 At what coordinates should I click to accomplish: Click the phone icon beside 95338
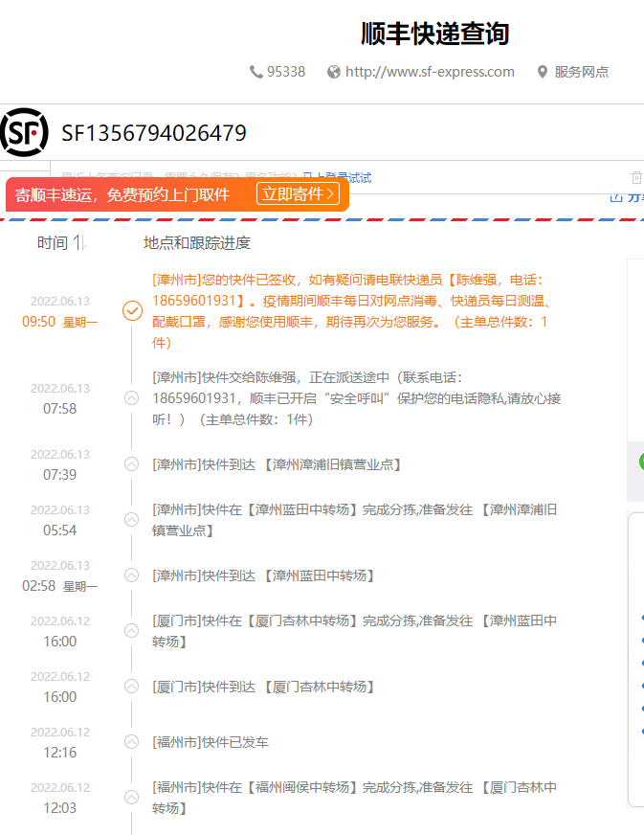pos(256,72)
